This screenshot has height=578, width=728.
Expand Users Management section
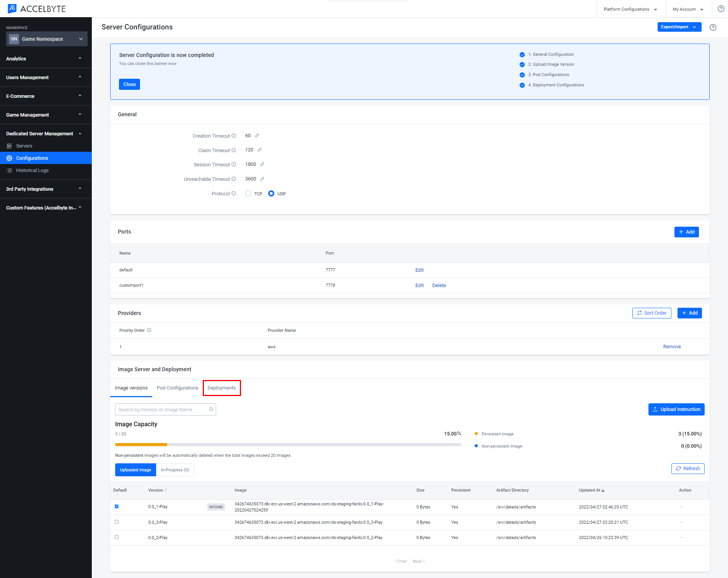point(46,77)
